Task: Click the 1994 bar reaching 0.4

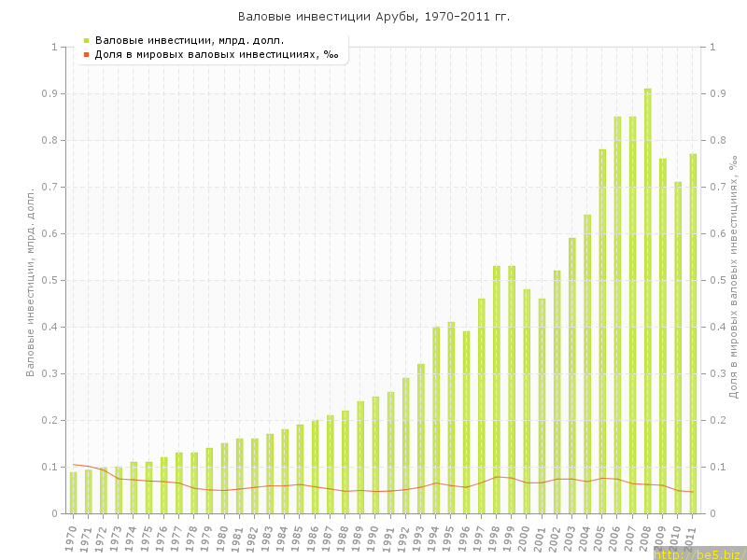Action: pyautogui.click(x=436, y=420)
